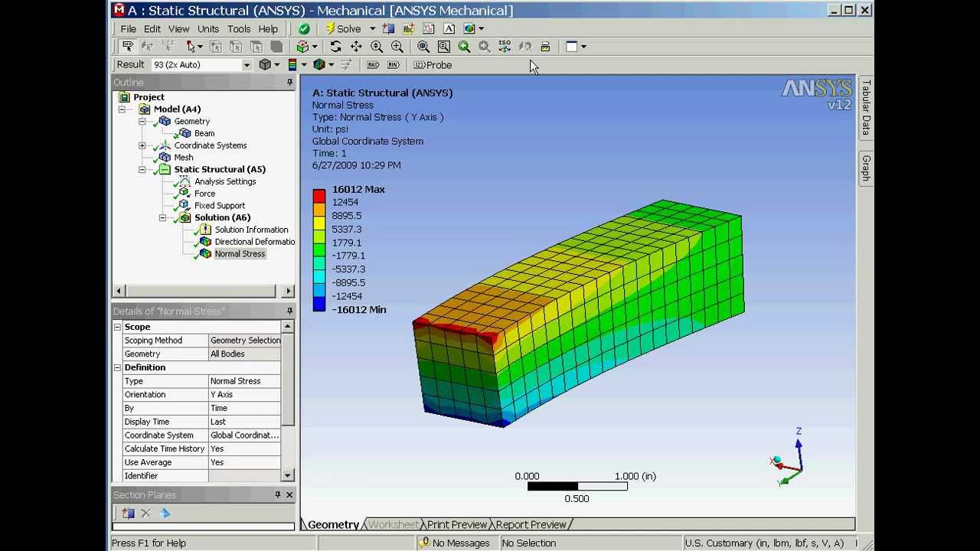The image size is (980, 551).
Task: Click the dark blue legend color band
Action: pyautogui.click(x=319, y=305)
